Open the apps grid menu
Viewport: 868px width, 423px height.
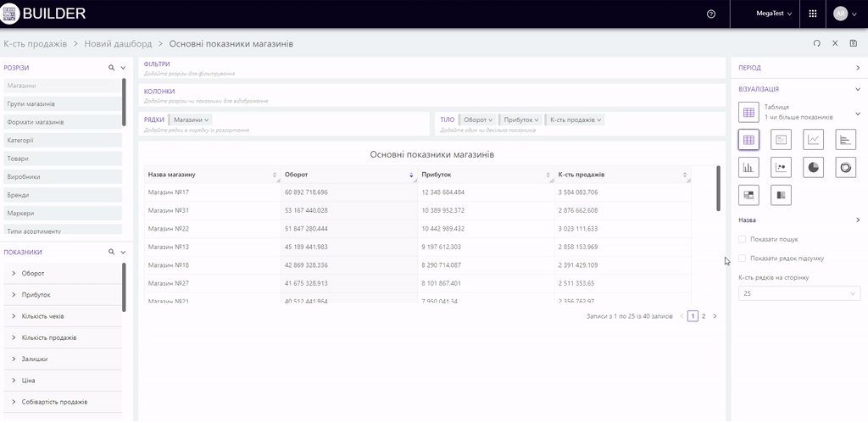click(x=813, y=14)
